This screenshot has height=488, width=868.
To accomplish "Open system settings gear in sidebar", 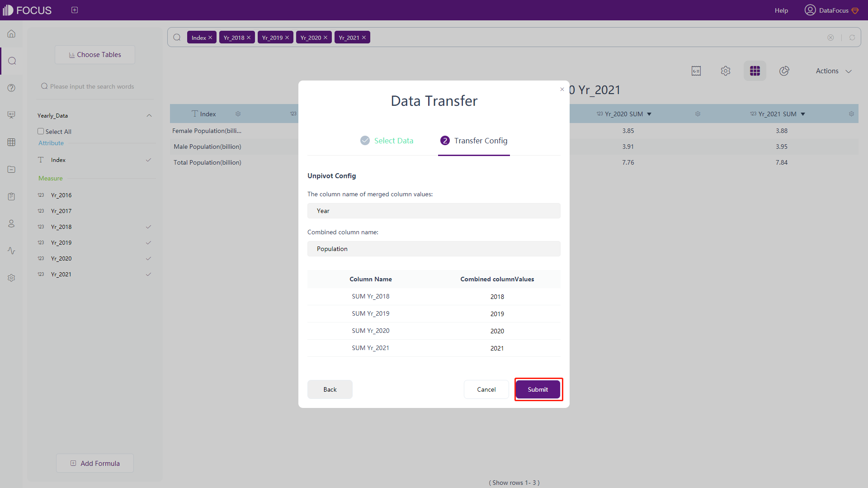I will pos(12,278).
